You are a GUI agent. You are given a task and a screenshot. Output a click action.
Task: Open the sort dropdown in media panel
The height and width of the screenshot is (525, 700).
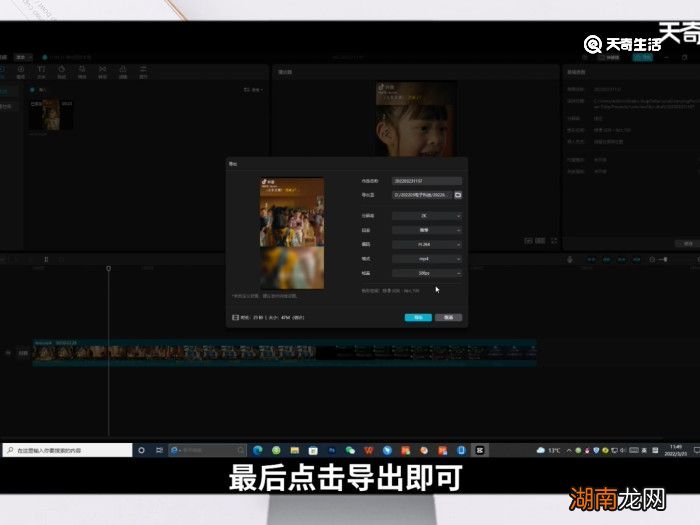[x=253, y=90]
